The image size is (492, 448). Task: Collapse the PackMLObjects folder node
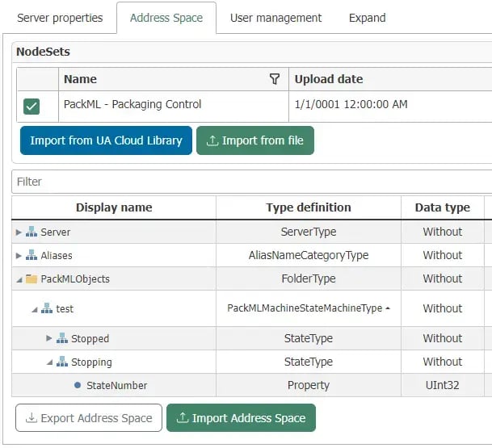19,279
